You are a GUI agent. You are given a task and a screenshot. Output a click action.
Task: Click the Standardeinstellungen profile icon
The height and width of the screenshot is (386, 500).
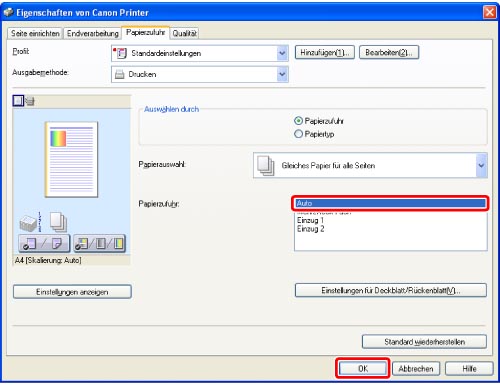click(x=121, y=53)
